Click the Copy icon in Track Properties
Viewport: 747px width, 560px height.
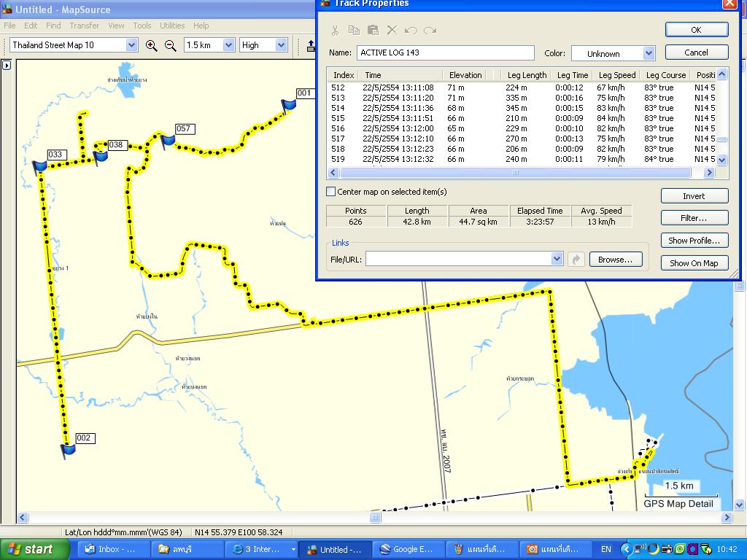354,30
